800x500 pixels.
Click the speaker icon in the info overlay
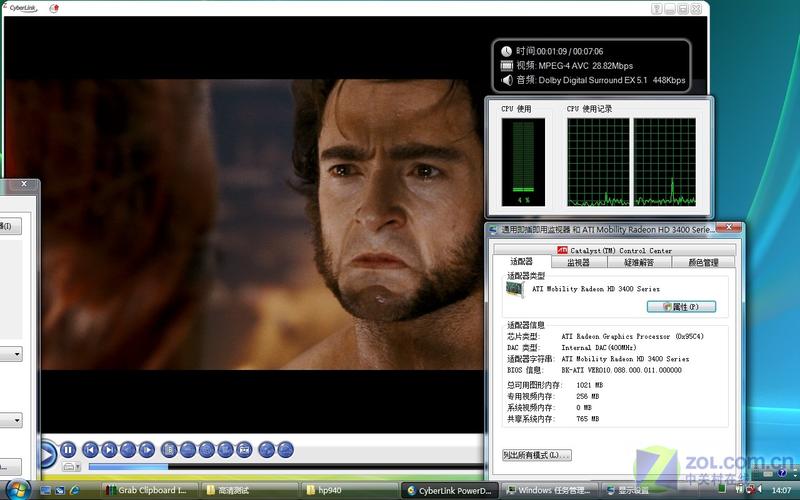506,80
